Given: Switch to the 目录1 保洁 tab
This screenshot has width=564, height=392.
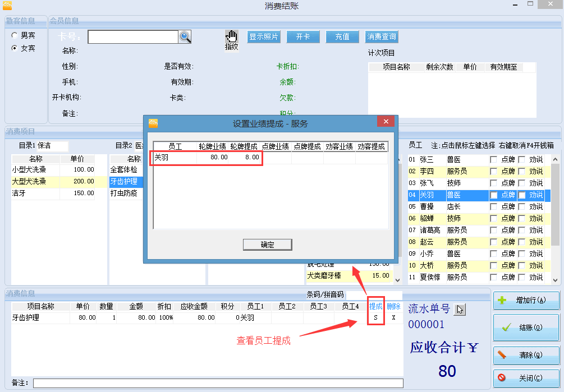Looking at the screenshot, I should pos(36,145).
